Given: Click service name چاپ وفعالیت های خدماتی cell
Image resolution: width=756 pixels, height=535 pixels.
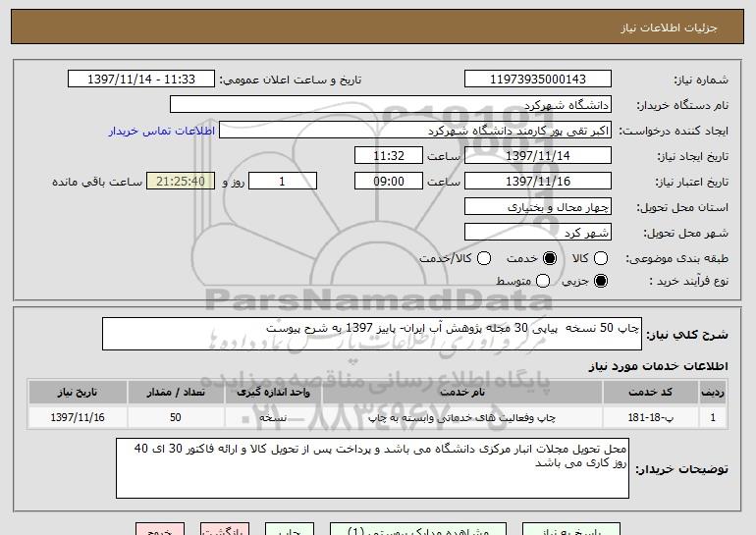Looking at the screenshot, I should [462, 417].
